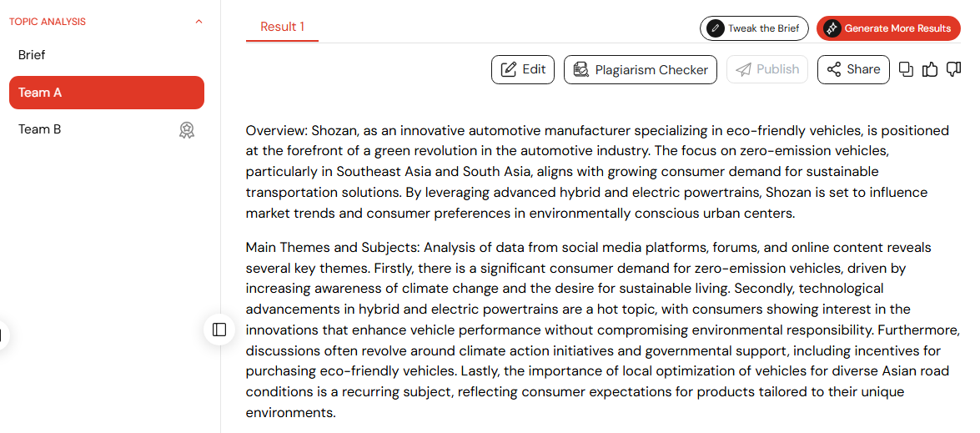This screenshot has height=433, width=980.
Task: Click the plagiarism checker magnifier icon
Action: coord(580,69)
